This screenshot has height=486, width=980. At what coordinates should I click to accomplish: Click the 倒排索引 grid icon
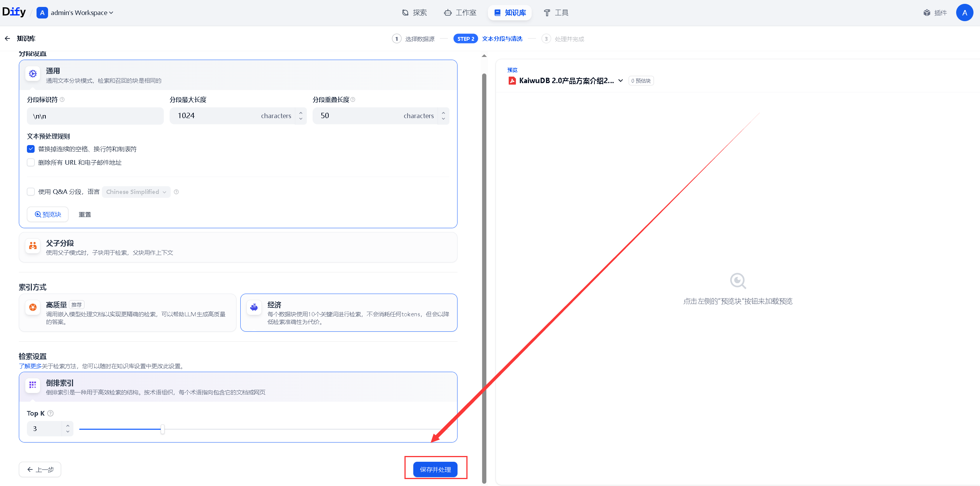(x=33, y=385)
